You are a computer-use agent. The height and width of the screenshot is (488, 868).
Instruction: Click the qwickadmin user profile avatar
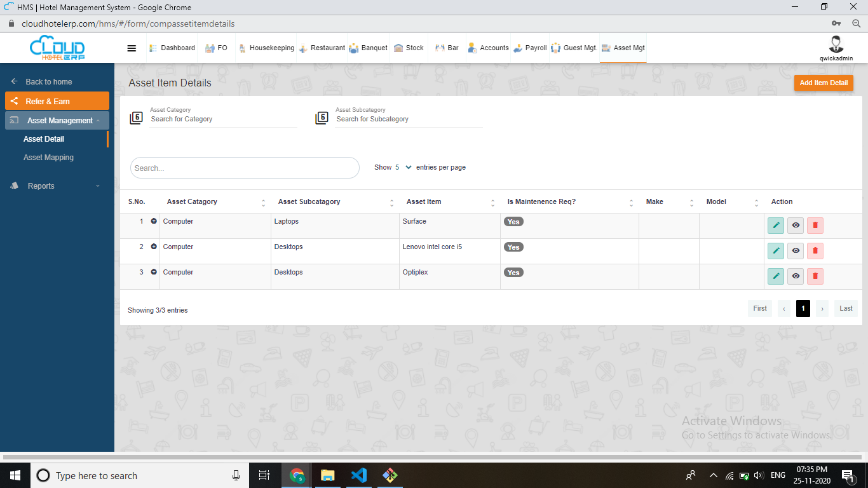pos(836,44)
